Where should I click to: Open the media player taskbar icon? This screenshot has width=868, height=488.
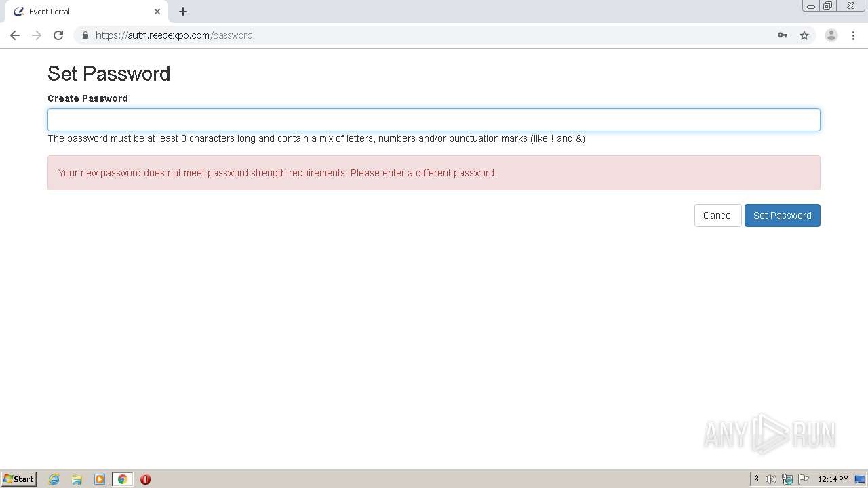click(x=100, y=479)
